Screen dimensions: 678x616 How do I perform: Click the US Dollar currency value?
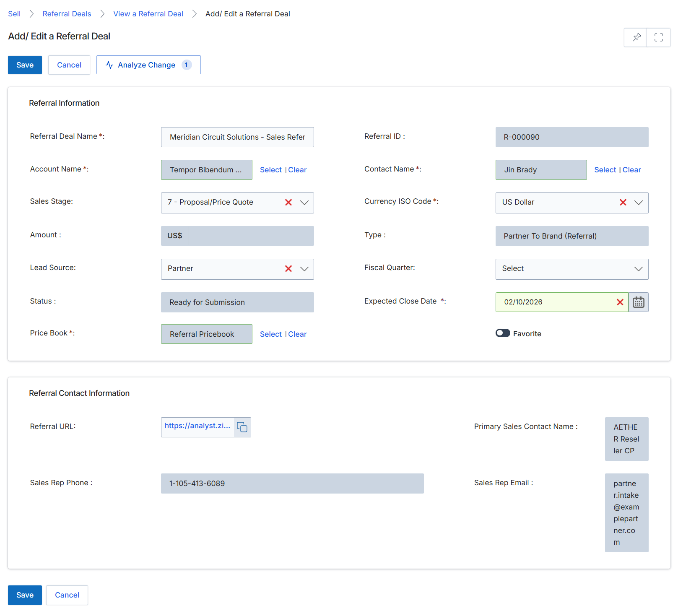pyautogui.click(x=518, y=202)
